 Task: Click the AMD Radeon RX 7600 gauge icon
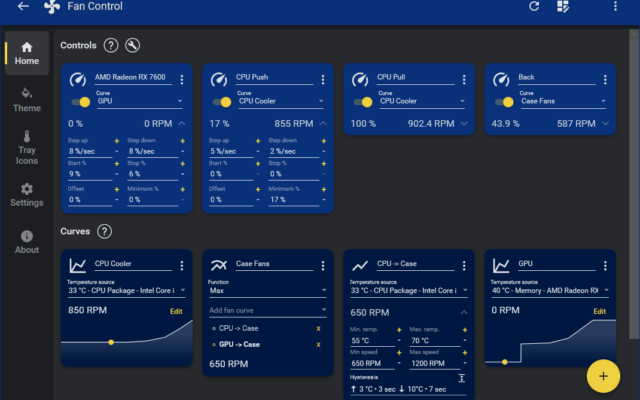coord(78,79)
